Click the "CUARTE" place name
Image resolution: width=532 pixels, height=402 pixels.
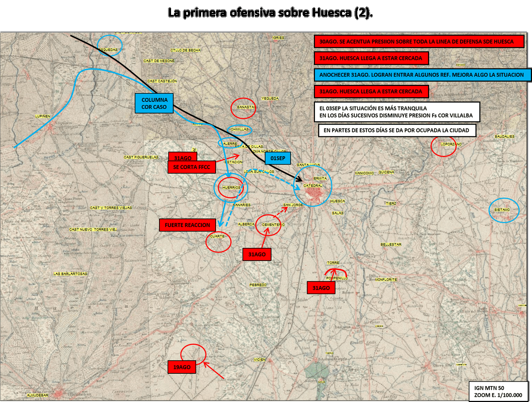coord(217,236)
